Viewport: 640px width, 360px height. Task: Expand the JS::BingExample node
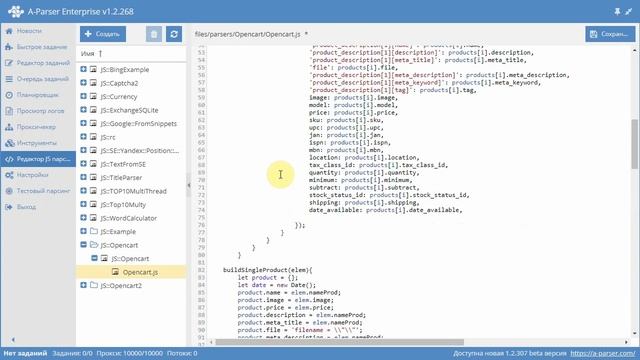tap(83, 69)
